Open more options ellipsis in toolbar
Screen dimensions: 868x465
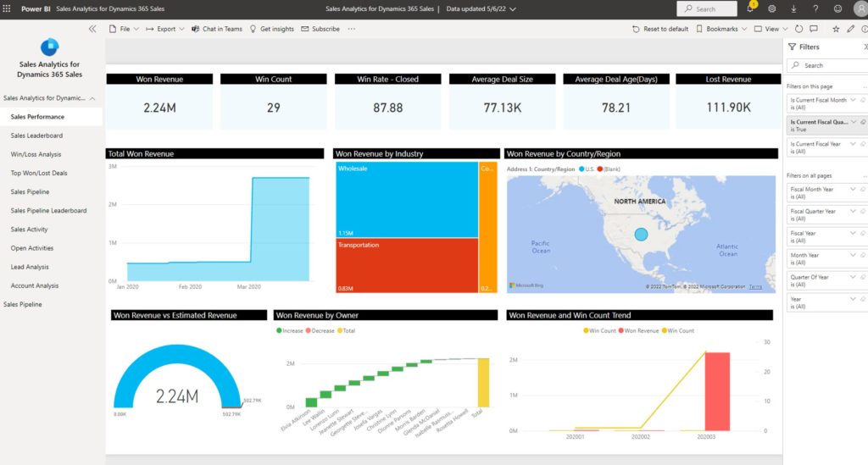[x=352, y=29]
